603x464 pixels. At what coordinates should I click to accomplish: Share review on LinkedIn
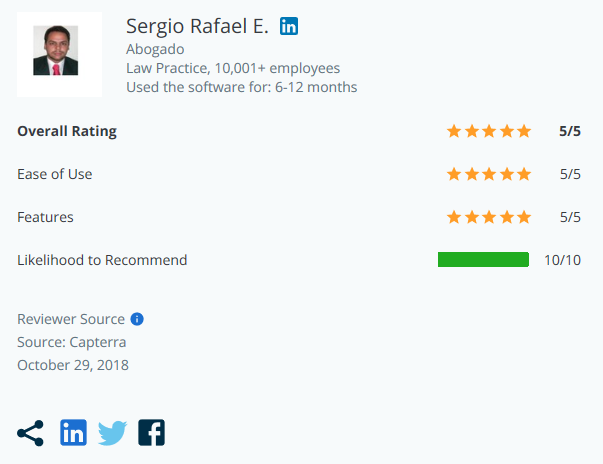point(74,433)
